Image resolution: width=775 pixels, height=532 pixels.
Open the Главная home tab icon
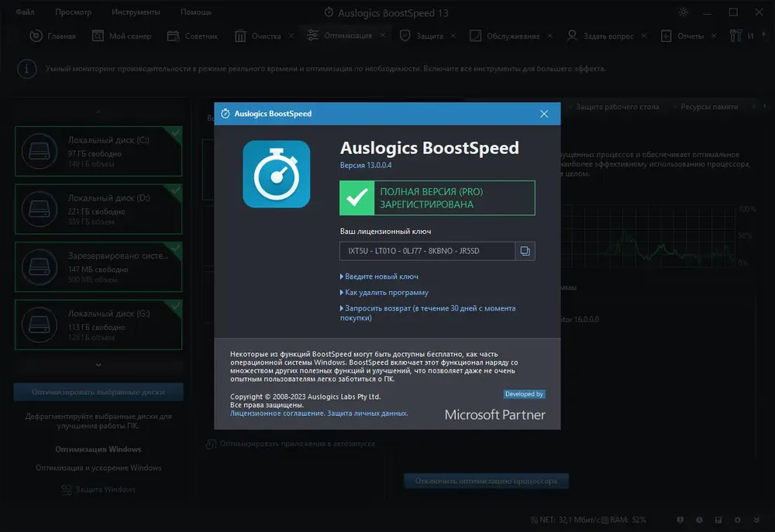click(36, 36)
